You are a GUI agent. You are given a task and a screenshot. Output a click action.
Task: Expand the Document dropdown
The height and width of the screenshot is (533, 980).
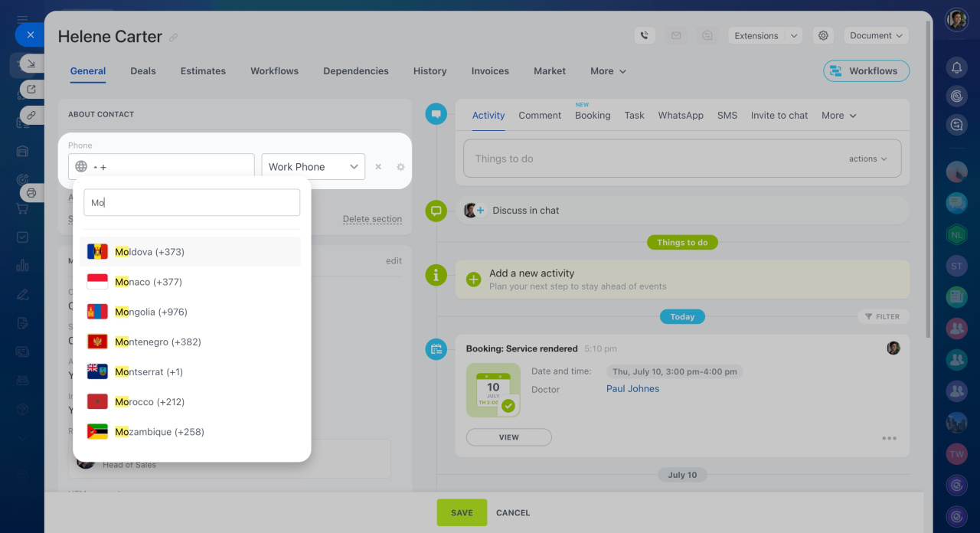[876, 35]
